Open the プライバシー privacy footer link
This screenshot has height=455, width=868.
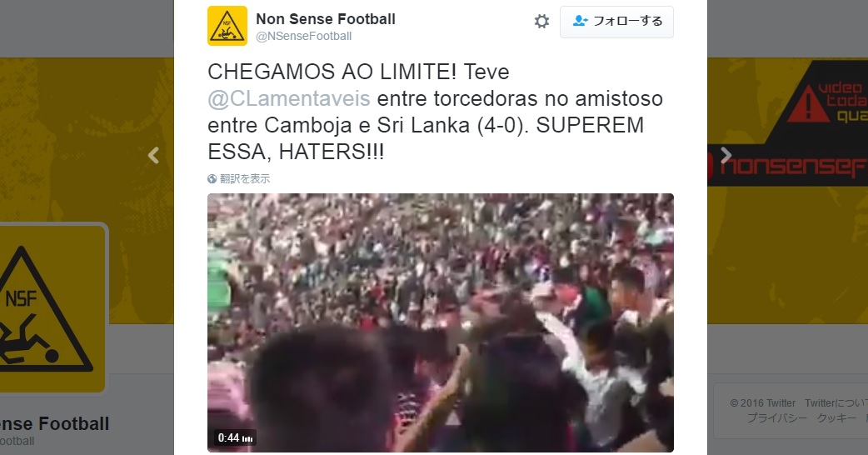click(776, 417)
